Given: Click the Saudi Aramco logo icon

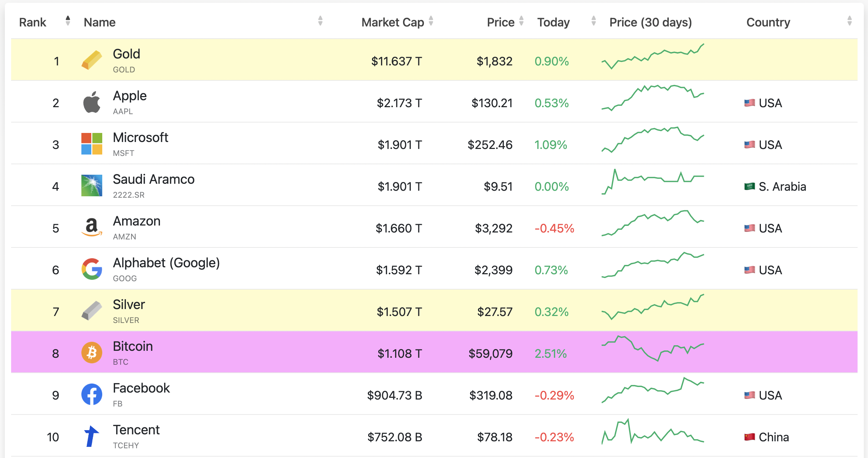Looking at the screenshot, I should click(92, 185).
